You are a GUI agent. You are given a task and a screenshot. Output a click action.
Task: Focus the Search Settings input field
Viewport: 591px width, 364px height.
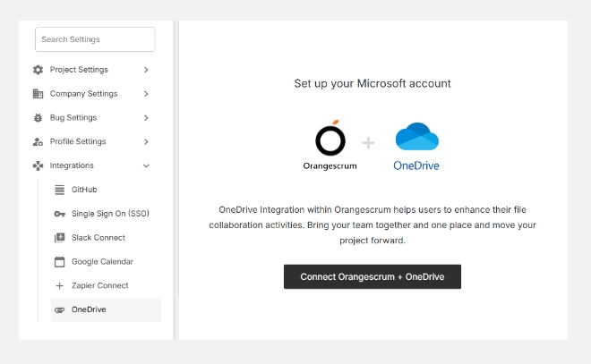95,39
